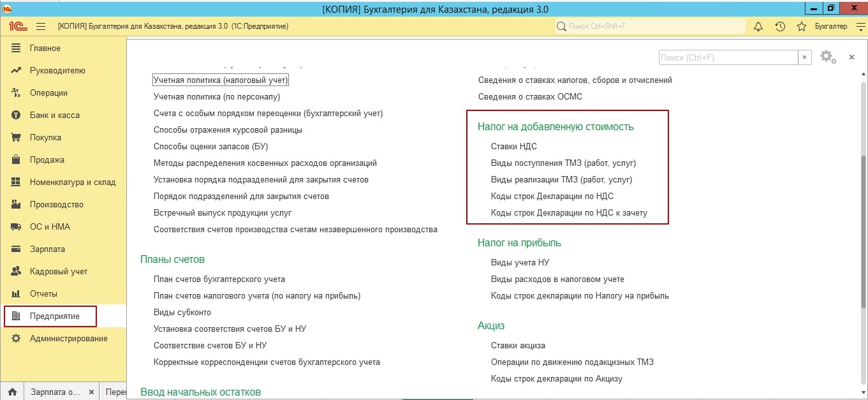Close the functions menu panel
Image resolution: width=868 pixels, height=400 pixels.
tap(851, 57)
